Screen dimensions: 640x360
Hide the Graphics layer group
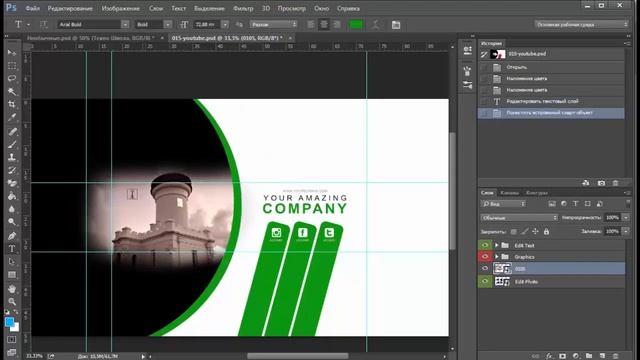tap(485, 256)
